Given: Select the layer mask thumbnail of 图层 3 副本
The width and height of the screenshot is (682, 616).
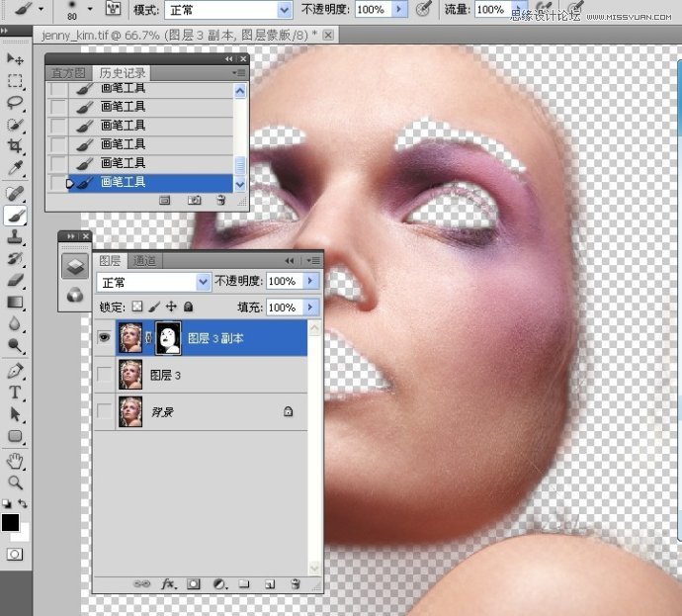Looking at the screenshot, I should tap(168, 337).
